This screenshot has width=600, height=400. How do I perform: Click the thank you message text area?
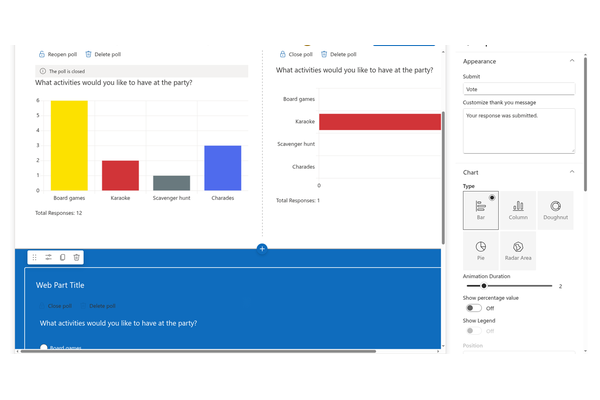click(519, 131)
